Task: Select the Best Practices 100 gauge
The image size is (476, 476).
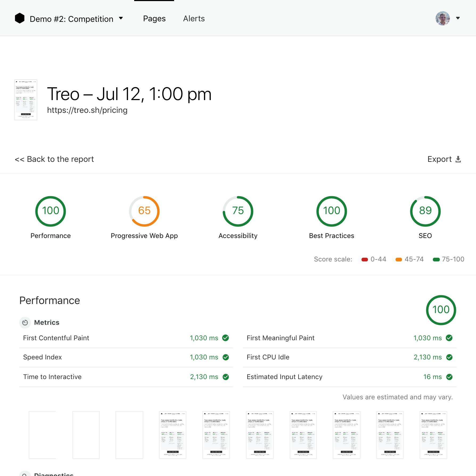Action: coord(332,211)
